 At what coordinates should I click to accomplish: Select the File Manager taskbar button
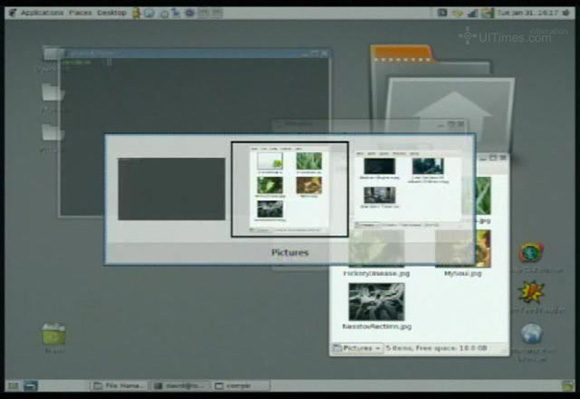coord(119,386)
